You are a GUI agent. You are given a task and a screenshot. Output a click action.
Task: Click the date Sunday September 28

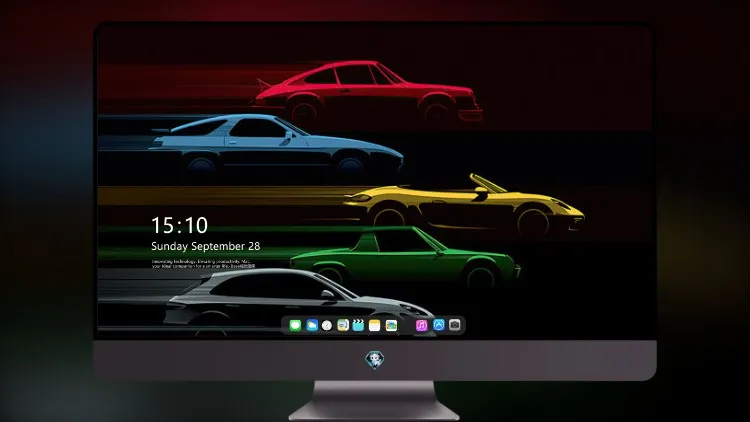tap(206, 246)
